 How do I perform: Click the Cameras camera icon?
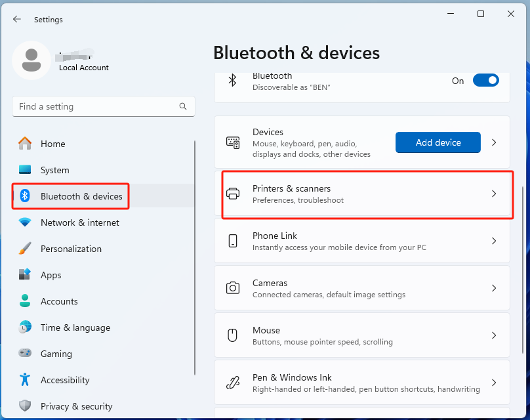point(233,288)
